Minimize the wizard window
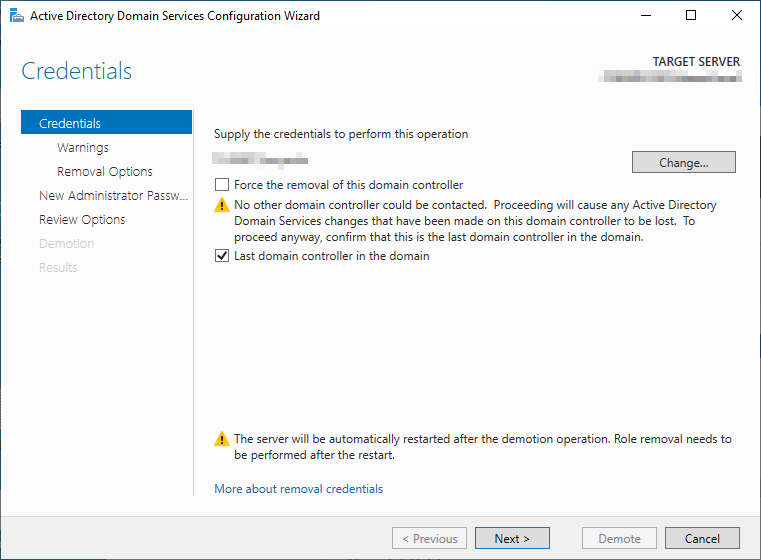Screen dimensions: 761x560 pyautogui.click(x=645, y=16)
